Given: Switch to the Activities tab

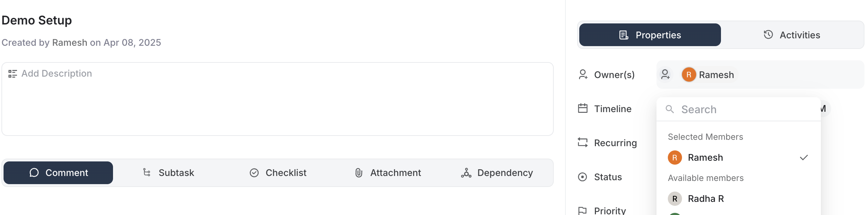Looking at the screenshot, I should point(792,35).
